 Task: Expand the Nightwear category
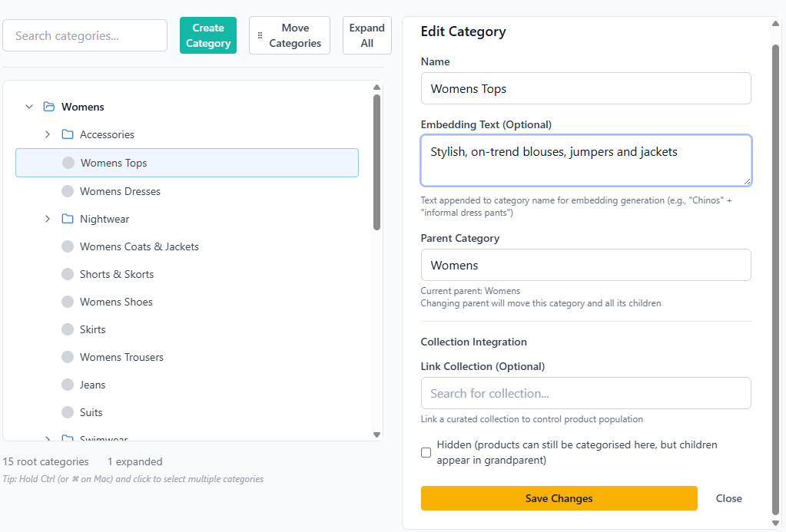(x=48, y=219)
